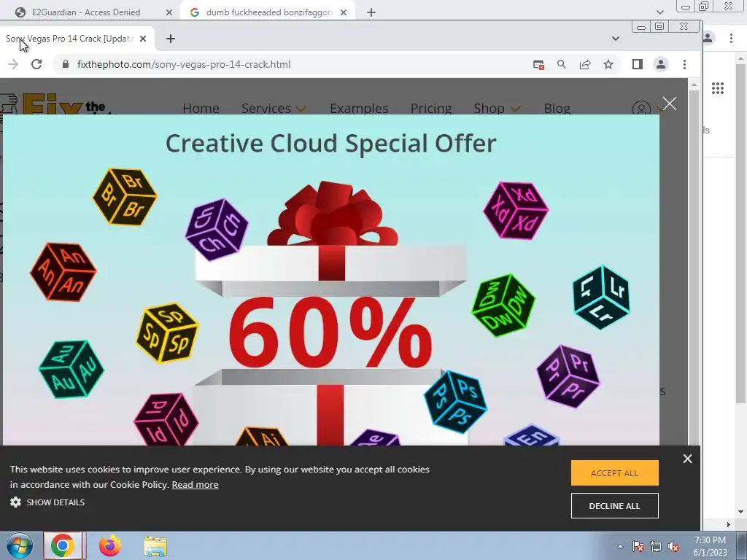The width and height of the screenshot is (747, 560).
Task: Reload the fixthephoto page
Action: click(x=36, y=64)
